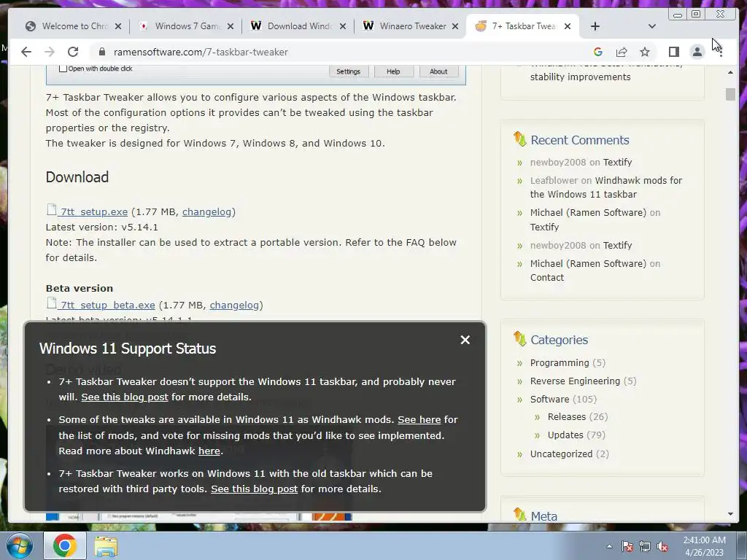Open a new tab with the plus button
The width and height of the screenshot is (747, 560).
click(x=595, y=26)
